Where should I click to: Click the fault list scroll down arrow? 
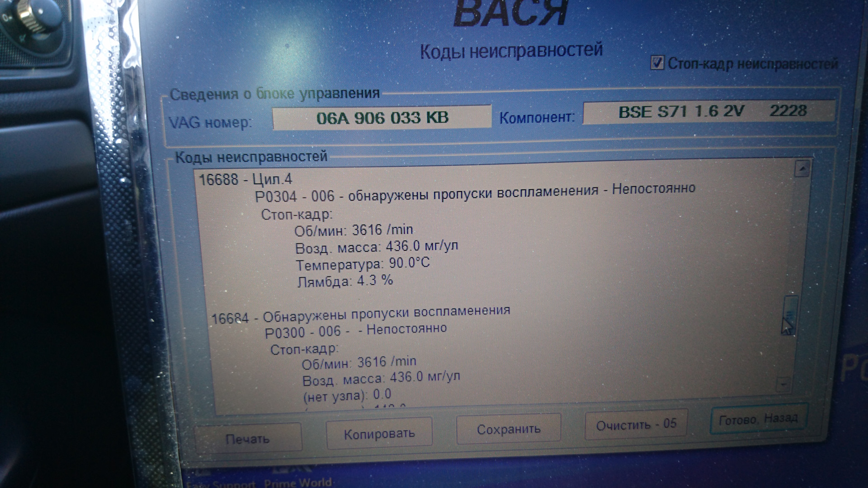point(783,385)
